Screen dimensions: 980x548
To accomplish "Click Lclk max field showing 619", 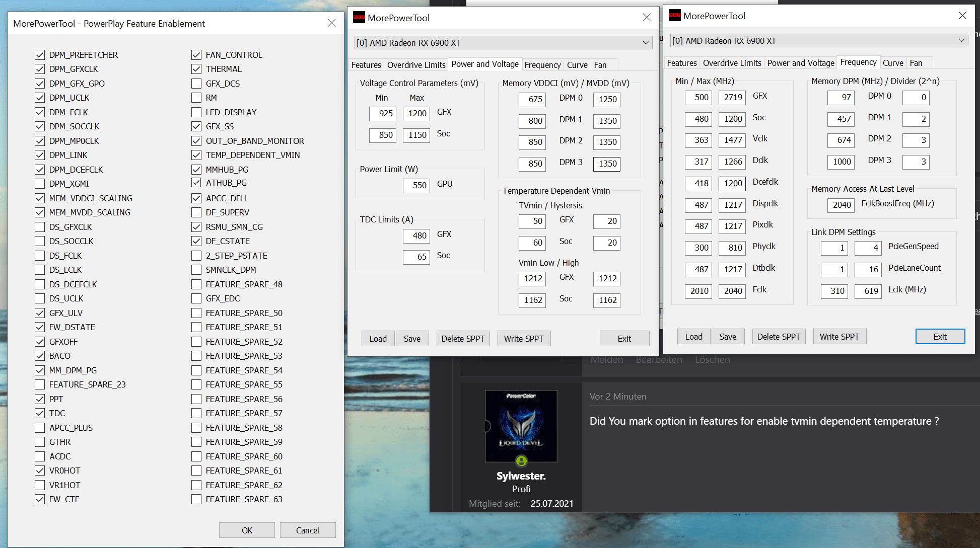I will (x=868, y=291).
